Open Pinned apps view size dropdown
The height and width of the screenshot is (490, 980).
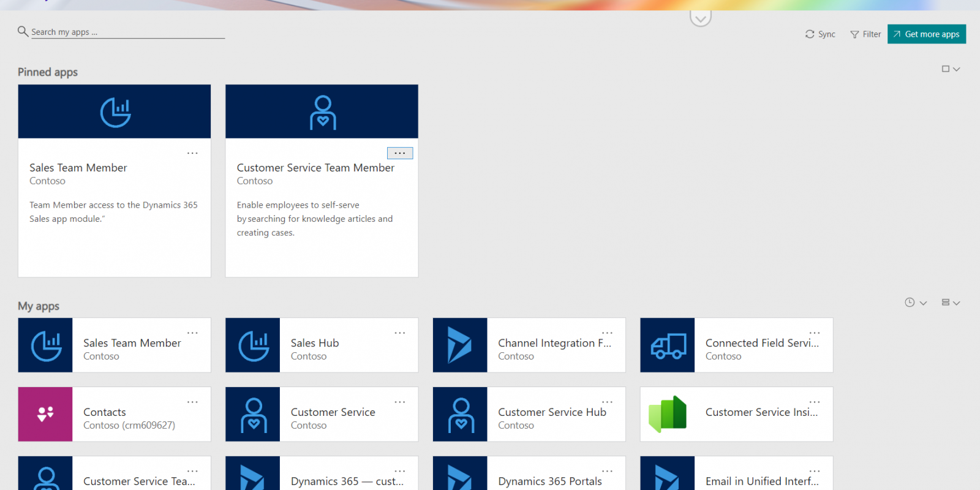coord(951,69)
